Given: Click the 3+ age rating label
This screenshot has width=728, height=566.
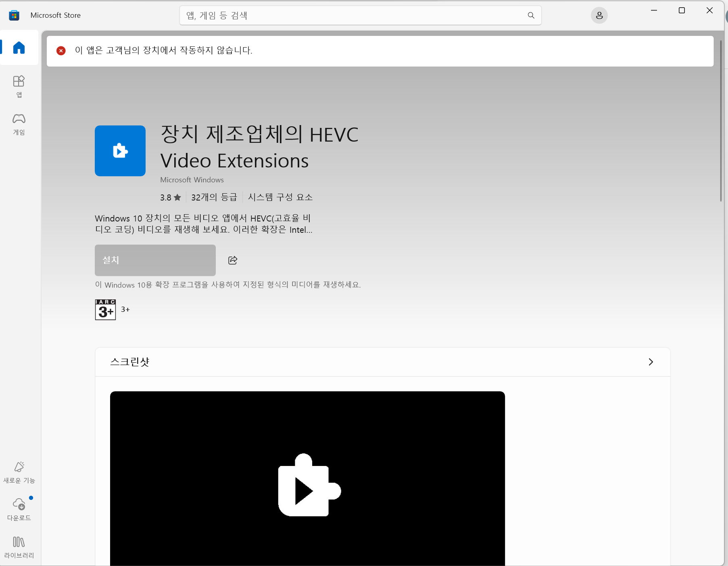Looking at the screenshot, I should coord(125,309).
